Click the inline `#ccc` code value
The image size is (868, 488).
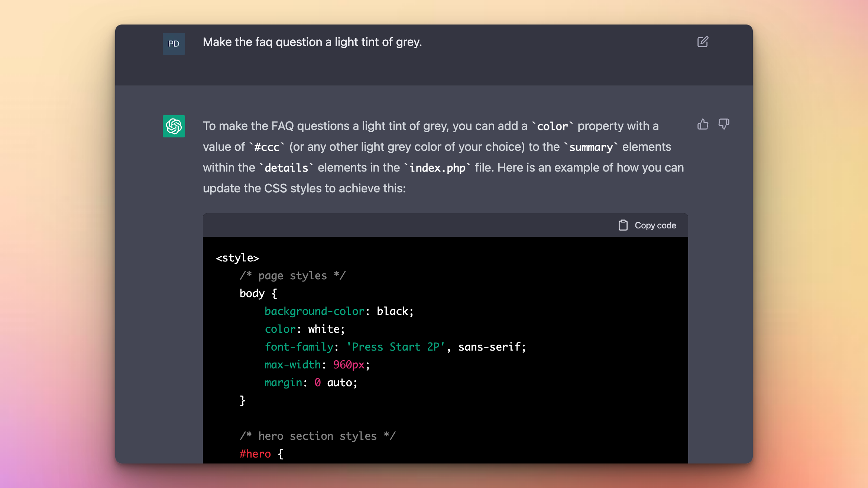tap(266, 147)
